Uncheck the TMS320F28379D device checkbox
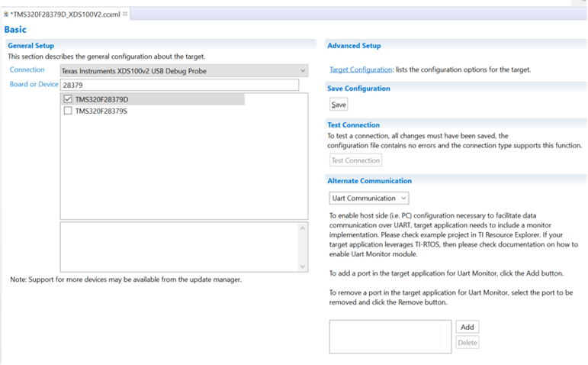This screenshot has width=588, height=365. coord(68,99)
